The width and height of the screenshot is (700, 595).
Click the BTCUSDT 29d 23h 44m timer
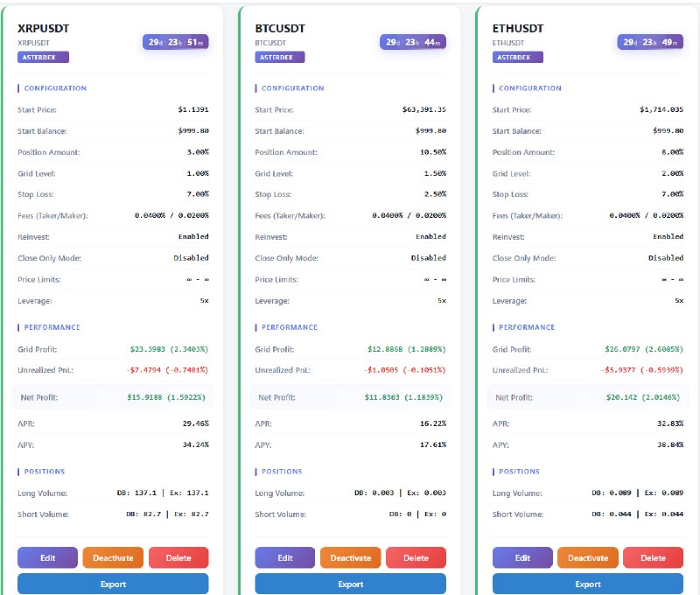(x=413, y=42)
